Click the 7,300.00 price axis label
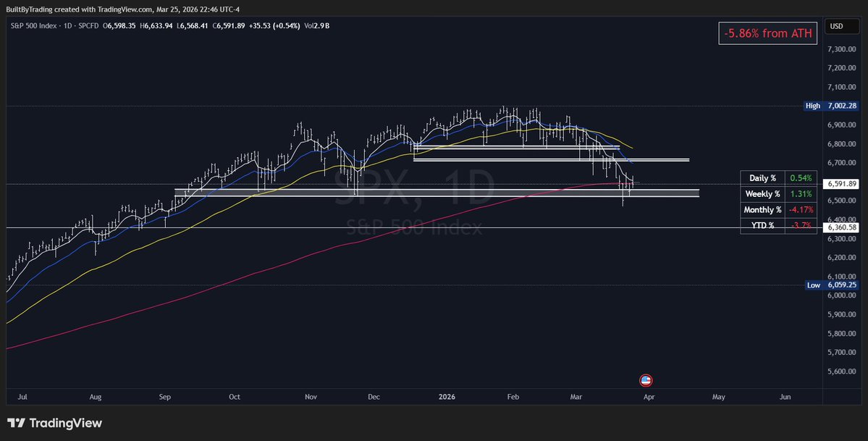The width and height of the screenshot is (868, 441). pyautogui.click(x=841, y=49)
